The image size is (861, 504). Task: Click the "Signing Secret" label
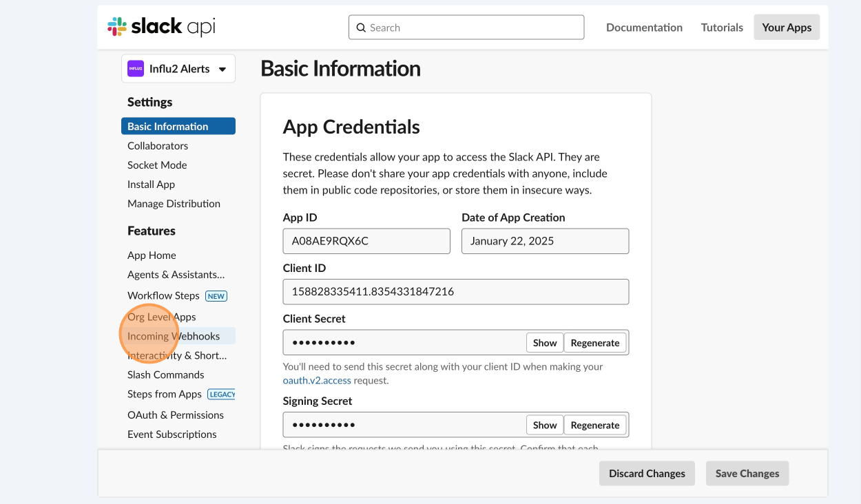318,401
